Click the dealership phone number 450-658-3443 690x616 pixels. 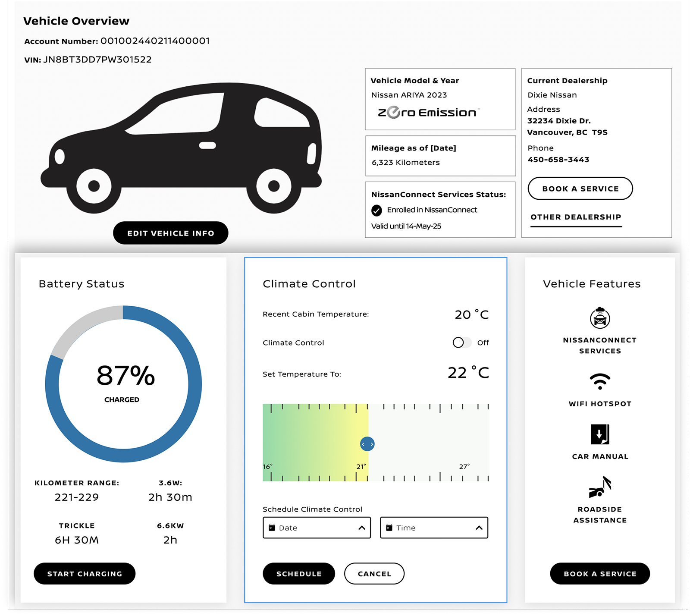point(558,159)
